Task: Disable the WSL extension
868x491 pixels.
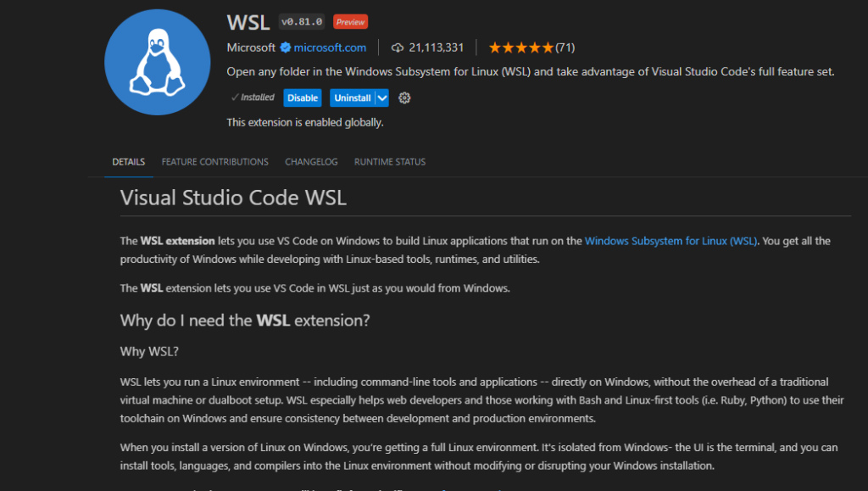Action: coord(303,98)
